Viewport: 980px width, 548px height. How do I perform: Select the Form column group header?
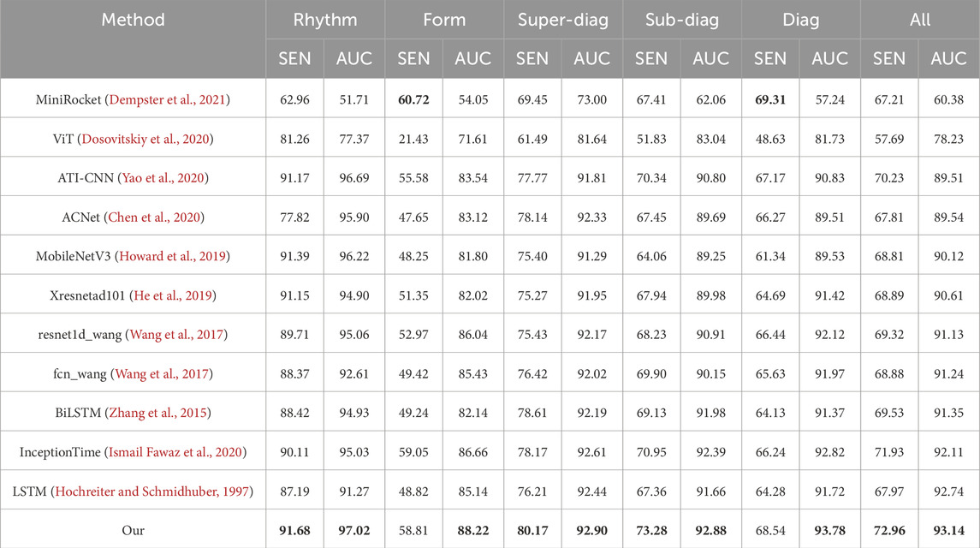444,20
